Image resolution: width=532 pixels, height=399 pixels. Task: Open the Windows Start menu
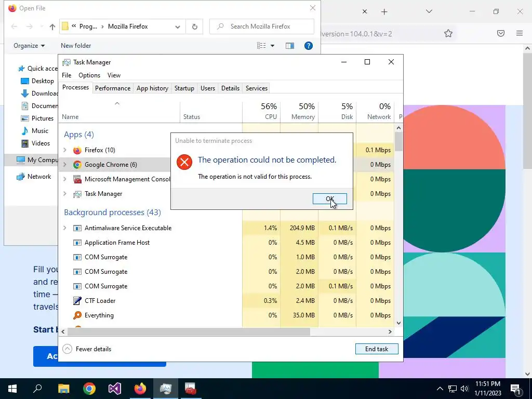pyautogui.click(x=12, y=389)
